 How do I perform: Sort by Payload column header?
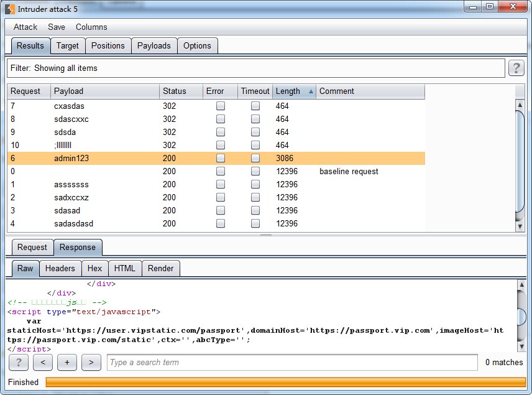pos(105,91)
